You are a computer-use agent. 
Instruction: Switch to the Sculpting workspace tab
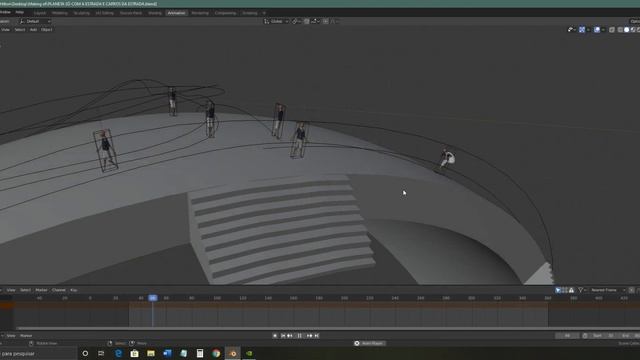point(81,13)
